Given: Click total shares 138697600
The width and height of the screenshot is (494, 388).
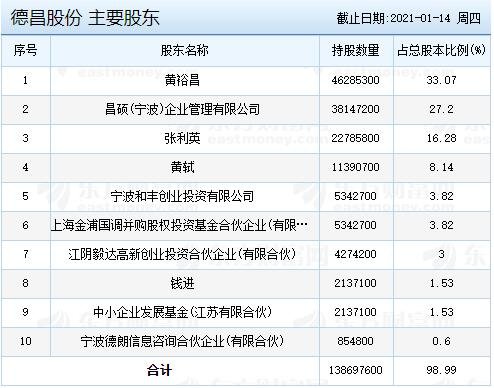Looking at the screenshot, I should (x=355, y=370).
